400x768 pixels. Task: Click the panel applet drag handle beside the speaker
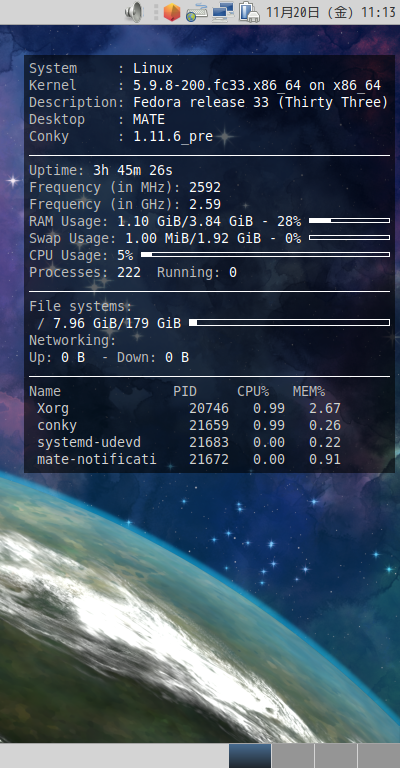(156, 12)
